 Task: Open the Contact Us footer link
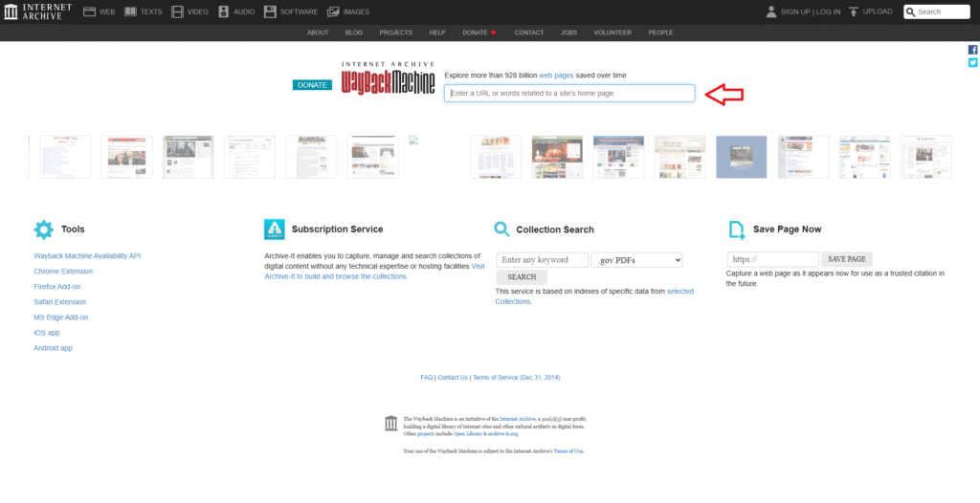453,378
